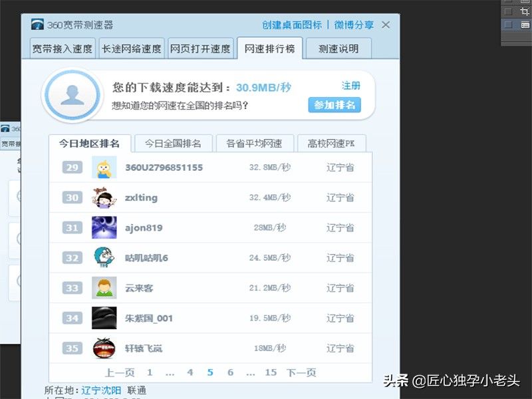
Task: Click the 28MB/秒 speed value
Action: (270, 227)
